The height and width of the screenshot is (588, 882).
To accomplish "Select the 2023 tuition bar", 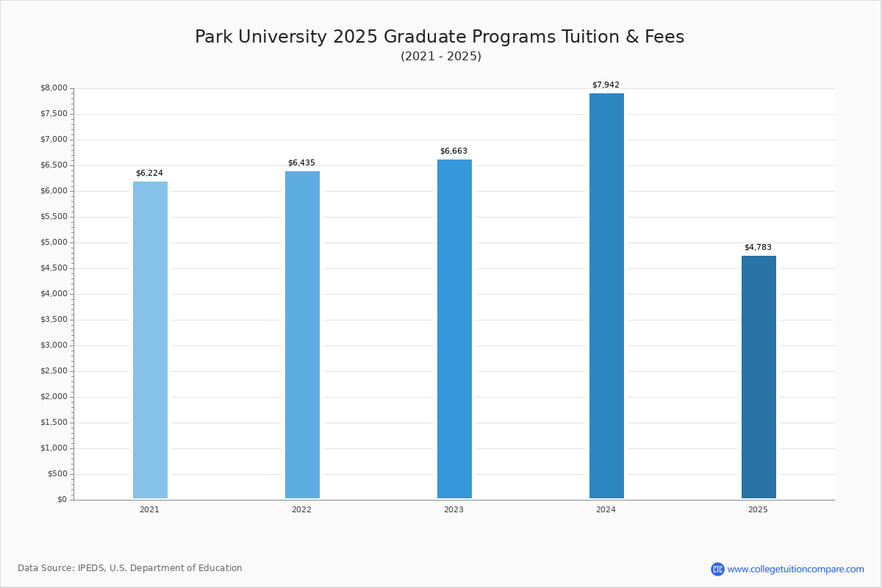I will [454, 329].
